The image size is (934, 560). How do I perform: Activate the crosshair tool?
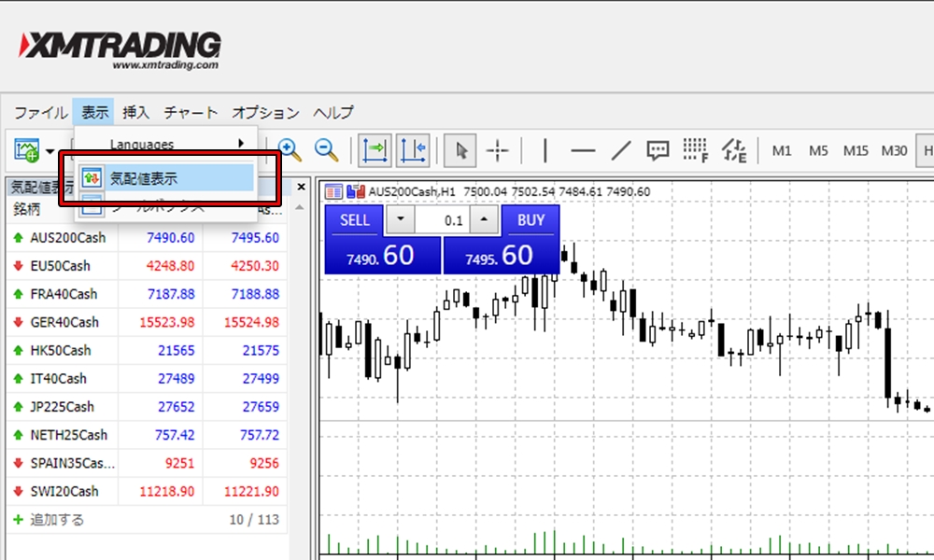click(x=498, y=150)
